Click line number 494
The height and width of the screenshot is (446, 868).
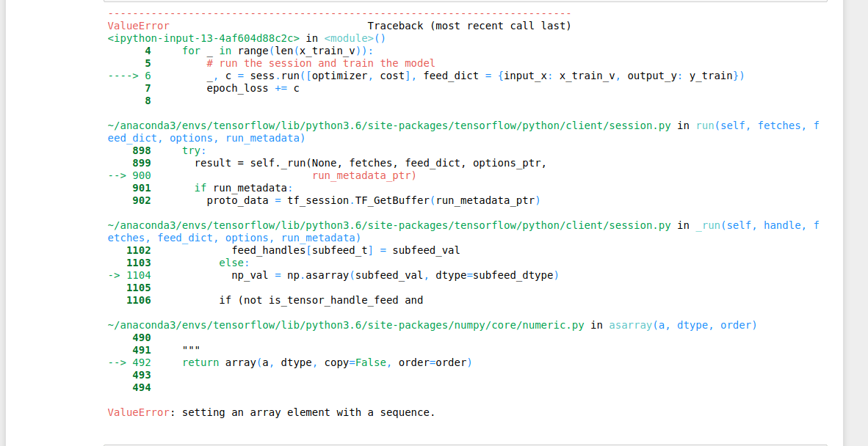click(142, 388)
